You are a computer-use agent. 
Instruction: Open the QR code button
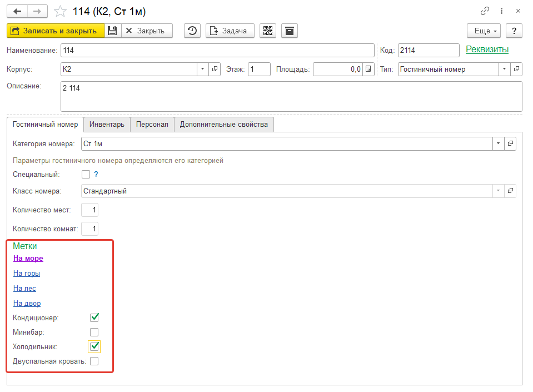click(x=268, y=31)
